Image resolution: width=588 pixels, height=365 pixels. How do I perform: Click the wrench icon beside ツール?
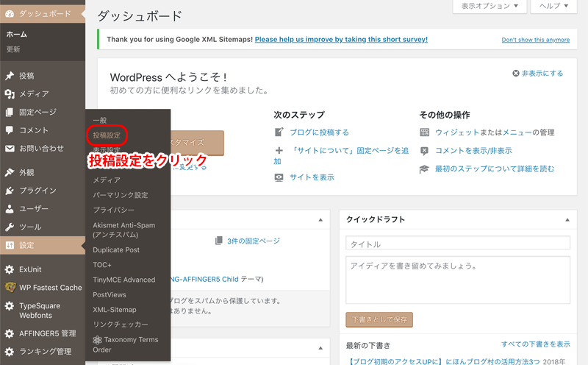point(10,227)
